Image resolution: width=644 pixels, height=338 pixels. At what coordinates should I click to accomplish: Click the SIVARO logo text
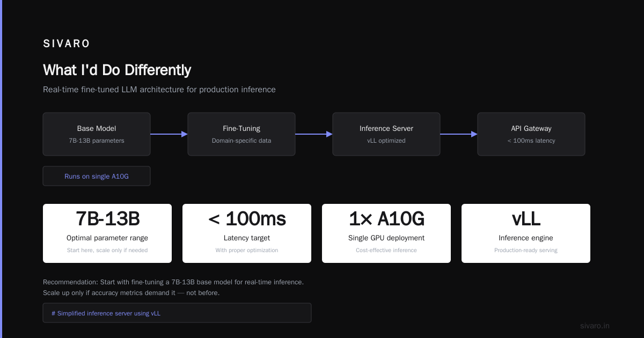67,44
